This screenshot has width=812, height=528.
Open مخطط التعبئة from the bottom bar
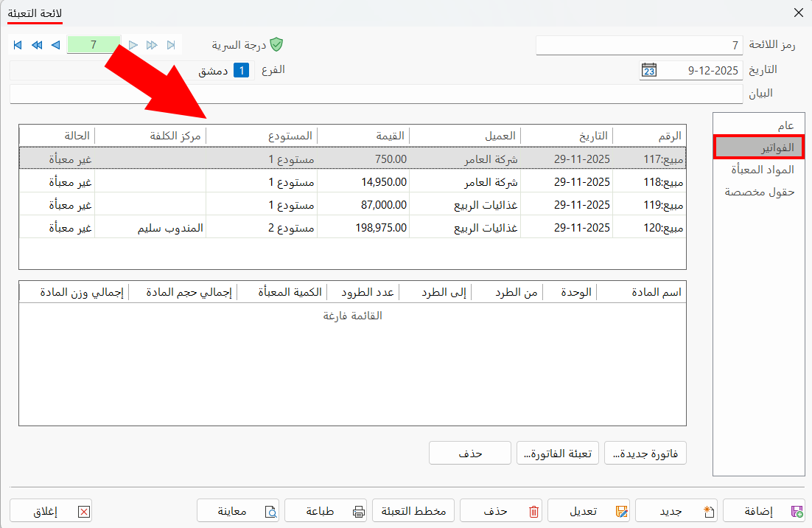pos(413,510)
